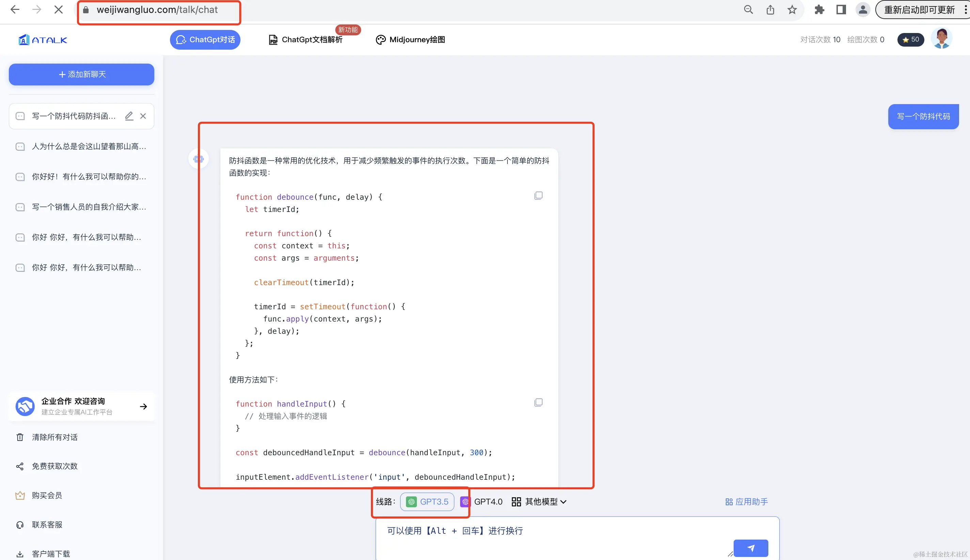Toggle the browser side panel icon
The width and height of the screenshot is (970, 560).
[x=841, y=10]
